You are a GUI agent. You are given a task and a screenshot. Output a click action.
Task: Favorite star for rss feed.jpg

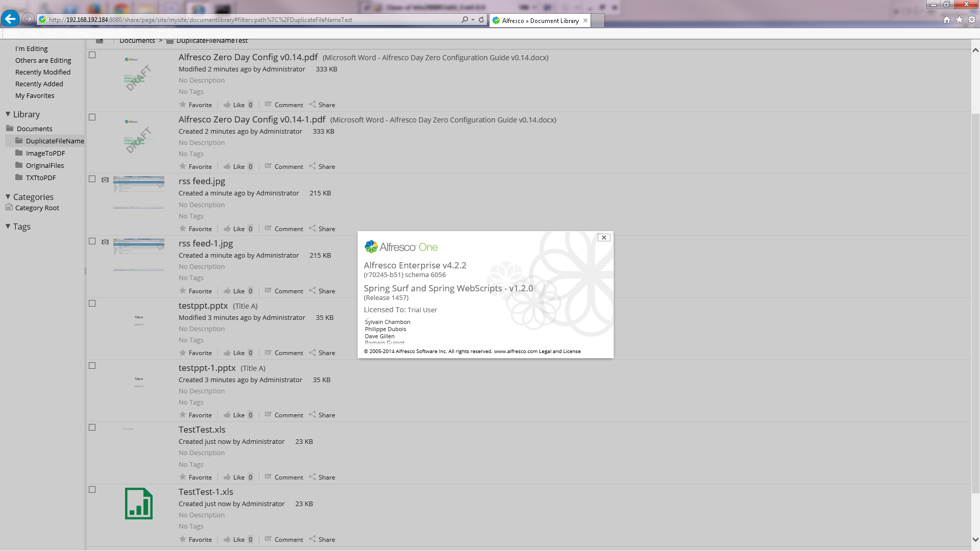pyautogui.click(x=182, y=228)
